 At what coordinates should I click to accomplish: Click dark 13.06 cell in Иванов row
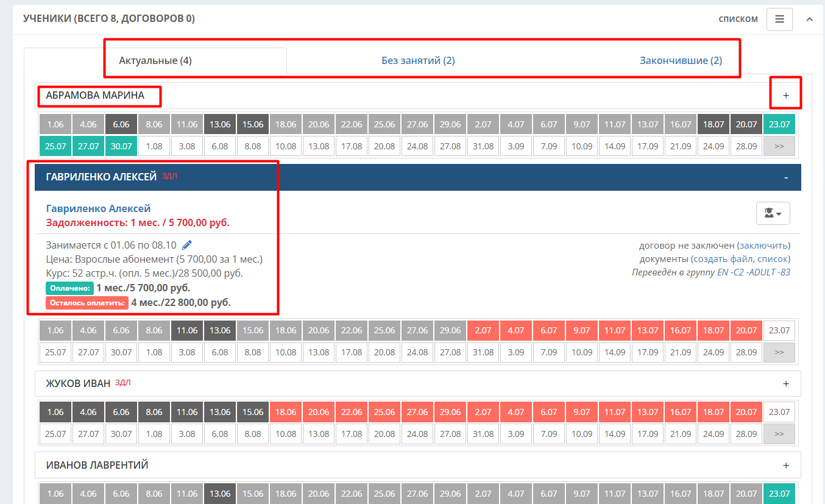pyautogui.click(x=220, y=494)
